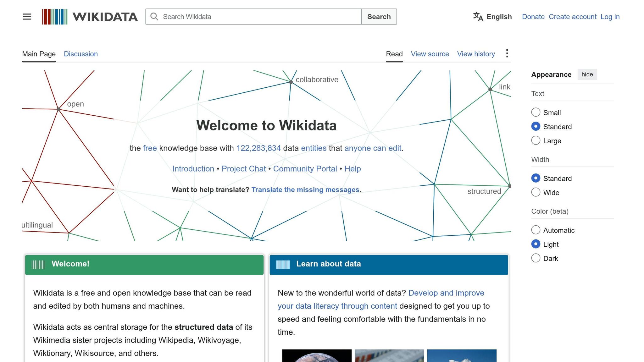Click the Log in link
The height and width of the screenshot is (362, 644).
[x=610, y=17]
